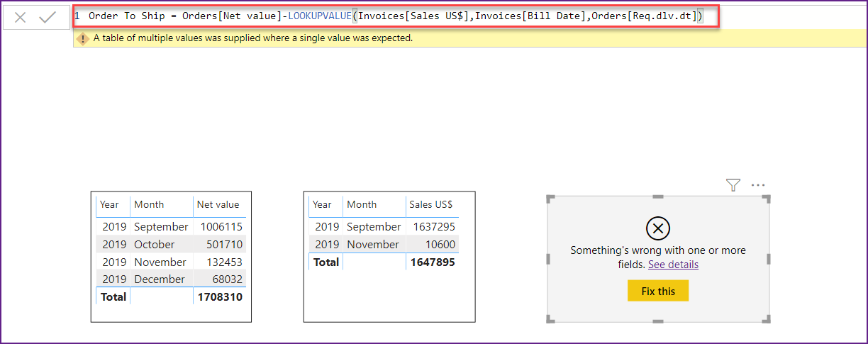This screenshot has height=344, width=868.
Task: Select the Sales US$ column header
Action: pos(431,204)
